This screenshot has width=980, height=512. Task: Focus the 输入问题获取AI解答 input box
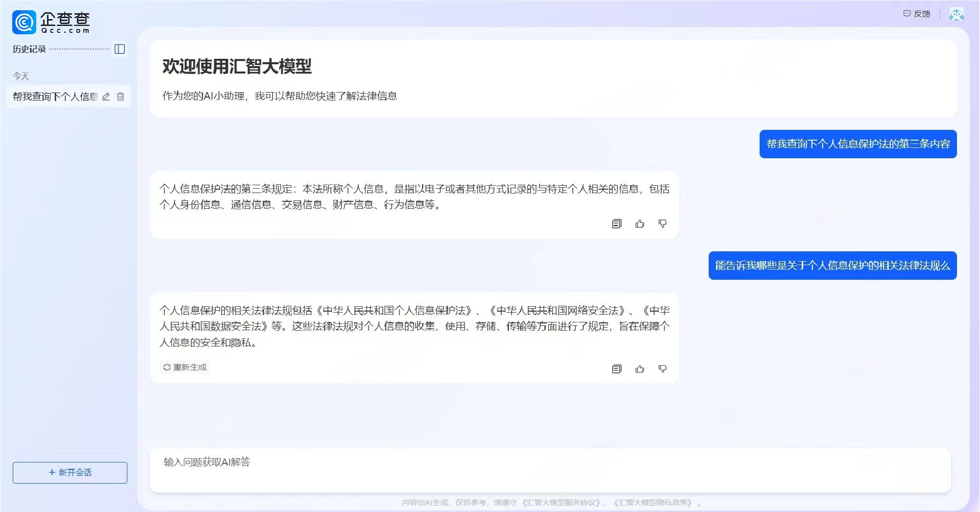[x=550, y=469]
